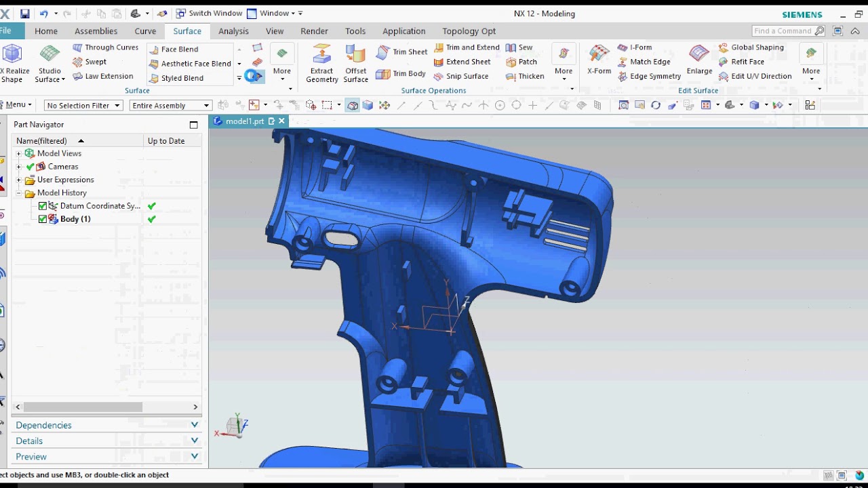Click right arrow of navigator scrollbar
868x488 pixels.
tap(195, 407)
